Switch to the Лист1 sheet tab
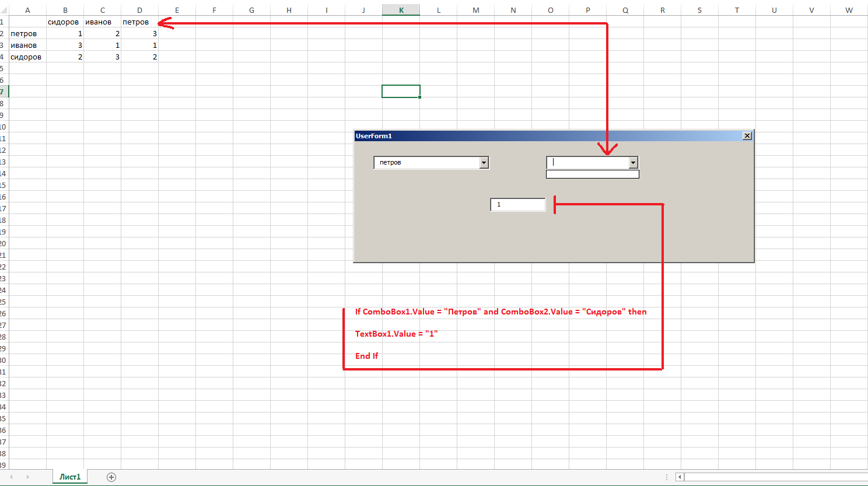The image size is (868, 486). pyautogui.click(x=70, y=477)
